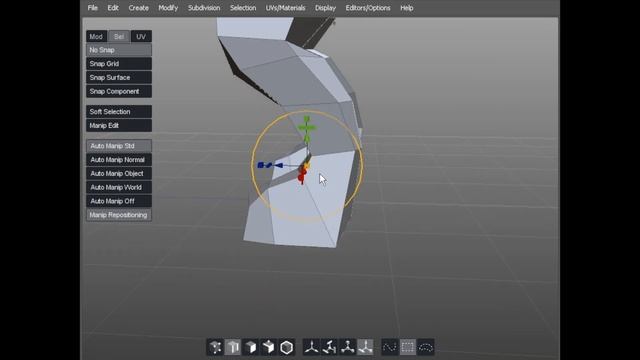This screenshot has width=640, height=360.
Task: Open the UVs/Materials menu
Action: [286, 8]
